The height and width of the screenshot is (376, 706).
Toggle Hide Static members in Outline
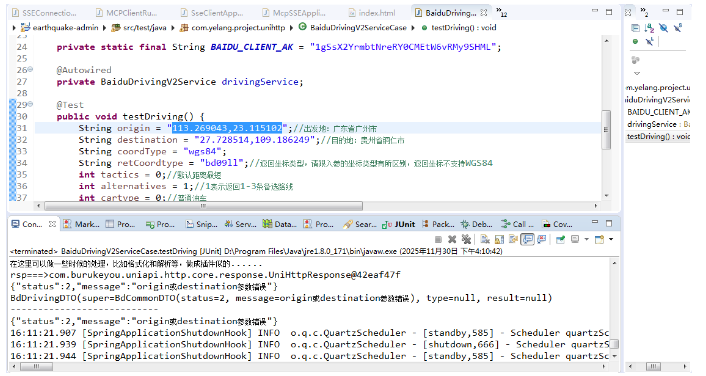[x=678, y=28]
